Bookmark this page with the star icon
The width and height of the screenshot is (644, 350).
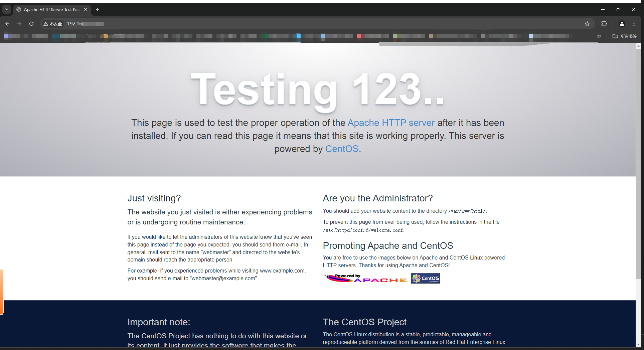pos(587,24)
